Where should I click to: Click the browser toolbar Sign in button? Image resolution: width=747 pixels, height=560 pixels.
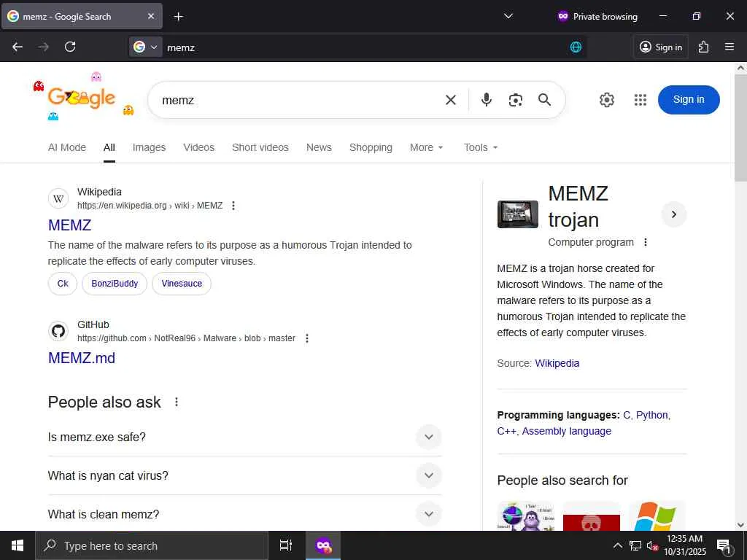click(x=661, y=47)
